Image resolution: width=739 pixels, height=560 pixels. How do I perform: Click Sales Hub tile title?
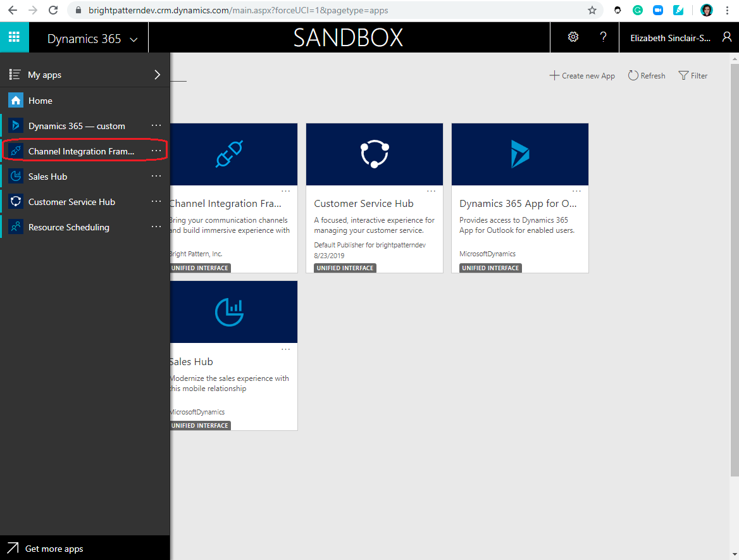click(191, 361)
